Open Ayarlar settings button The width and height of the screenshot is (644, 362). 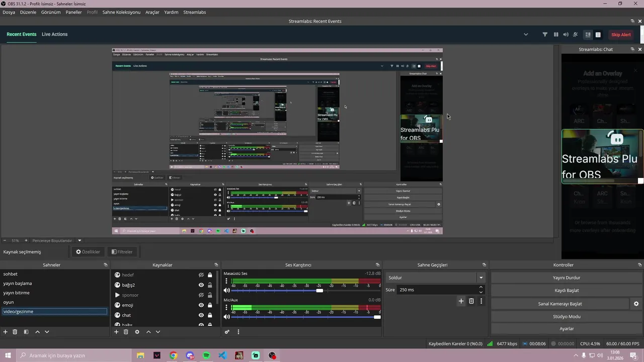(x=567, y=329)
